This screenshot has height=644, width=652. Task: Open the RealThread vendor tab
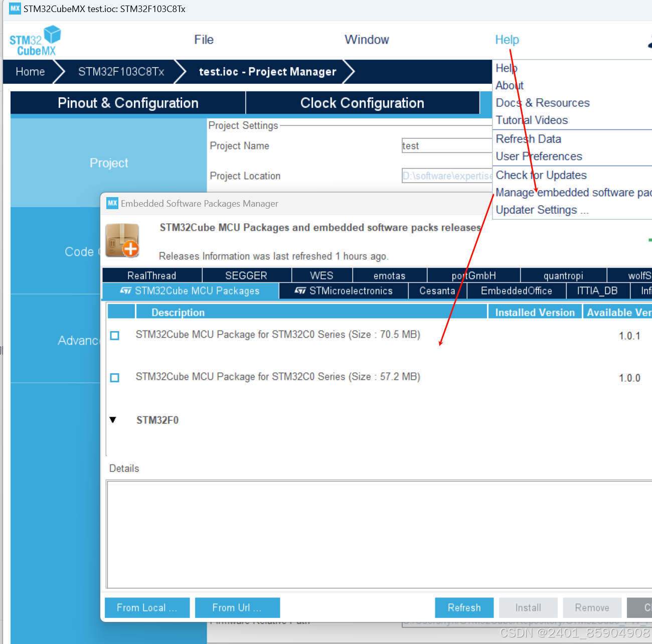[152, 275]
